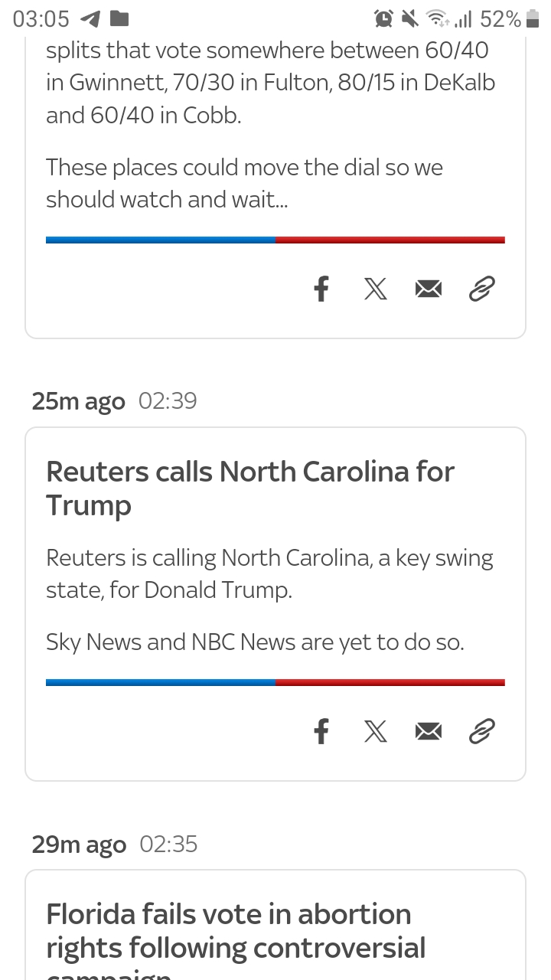Email the North Carolina post
The height and width of the screenshot is (980, 551).
[429, 731]
